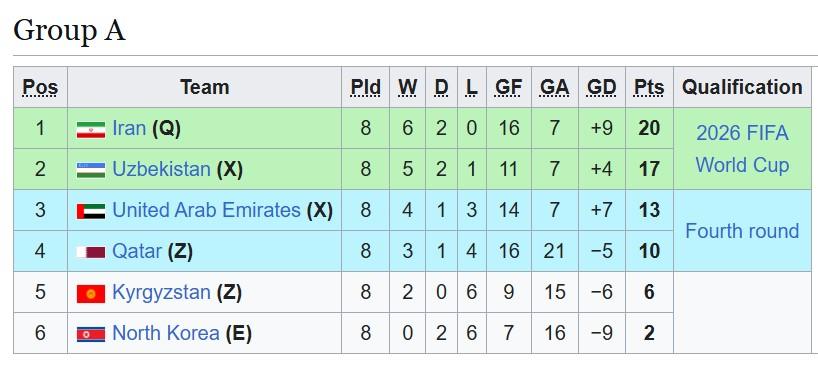The width and height of the screenshot is (818, 366).
Task: Click the Pld column header abbreviation
Action: pos(365,88)
